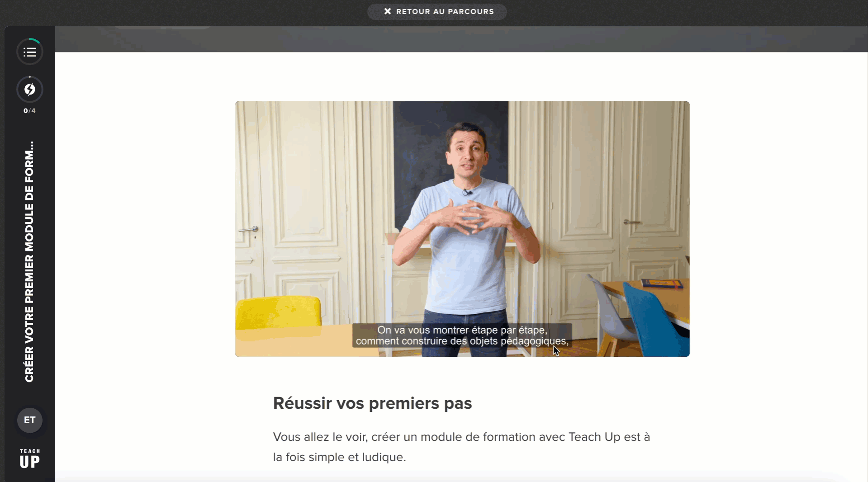
Task: Click the Réussir vos premiers pas heading
Action: click(372, 403)
